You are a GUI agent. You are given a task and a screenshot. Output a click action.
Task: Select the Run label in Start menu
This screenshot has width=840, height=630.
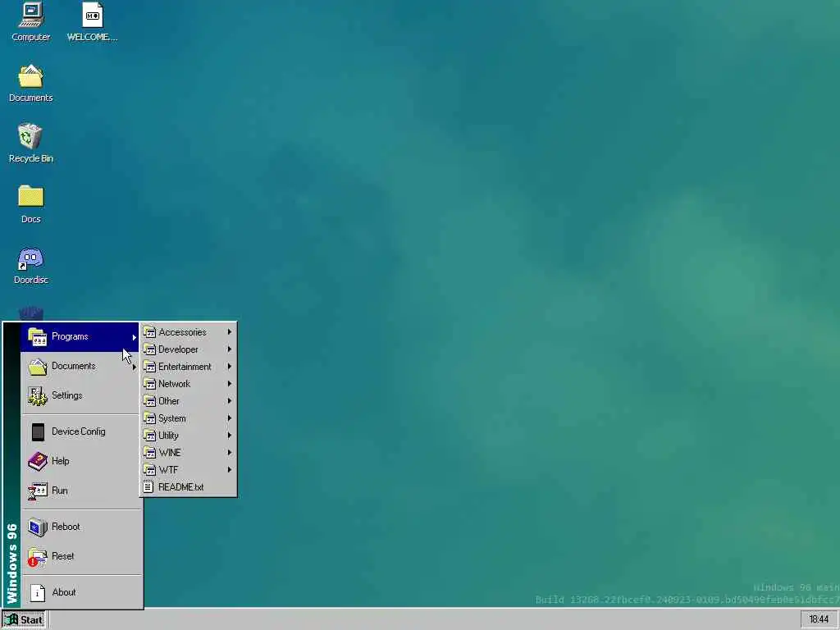coord(59,491)
